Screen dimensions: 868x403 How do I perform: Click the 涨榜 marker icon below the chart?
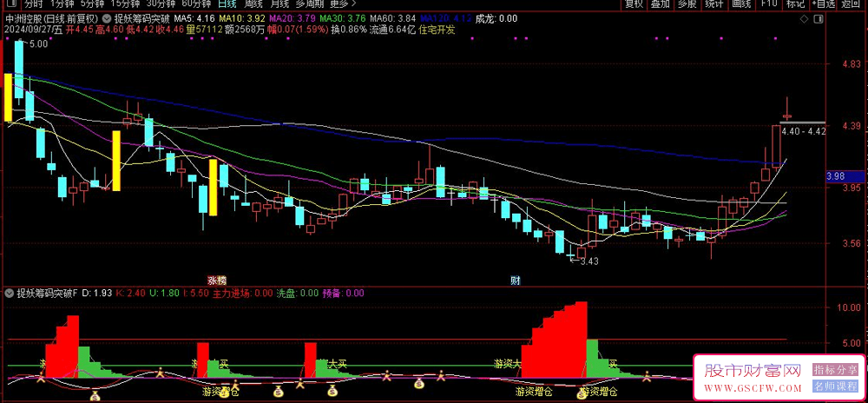pyautogui.click(x=216, y=281)
